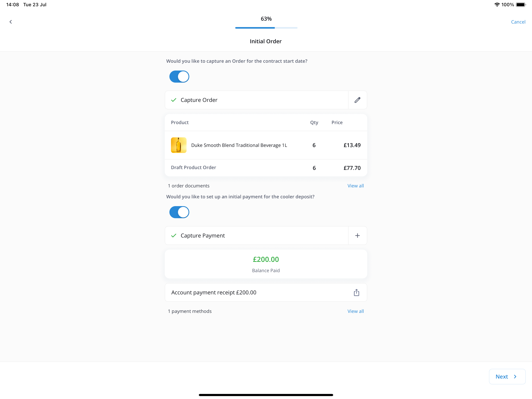Click the 1 payment methods label
The height and width of the screenshot is (399, 532).
(189, 311)
